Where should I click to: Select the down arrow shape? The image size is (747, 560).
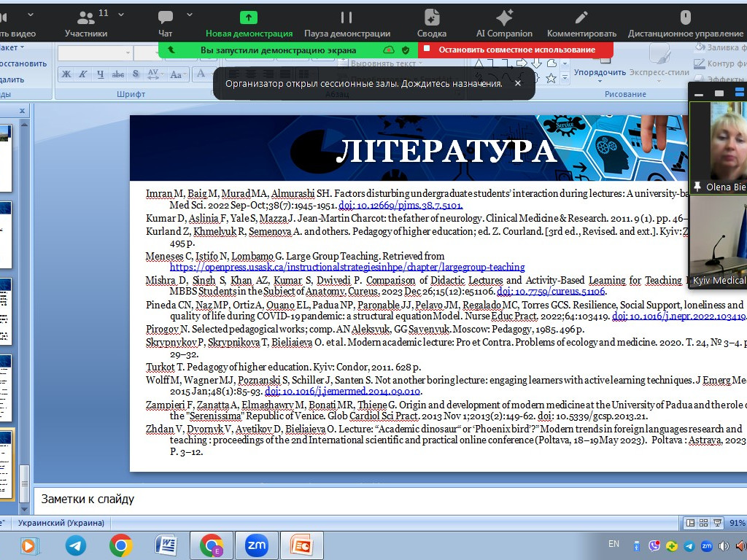[x=537, y=63]
